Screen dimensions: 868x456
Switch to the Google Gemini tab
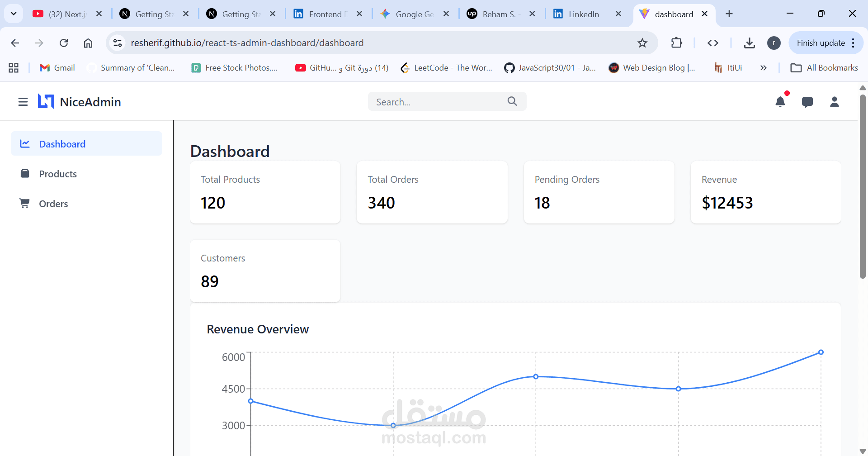pyautogui.click(x=415, y=14)
